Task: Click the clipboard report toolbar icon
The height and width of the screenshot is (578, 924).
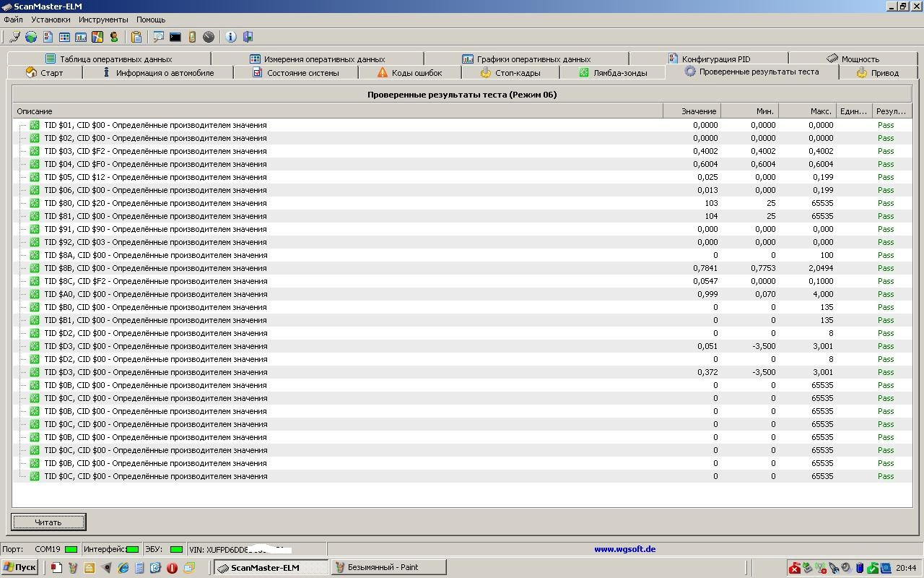Action: click(x=136, y=37)
